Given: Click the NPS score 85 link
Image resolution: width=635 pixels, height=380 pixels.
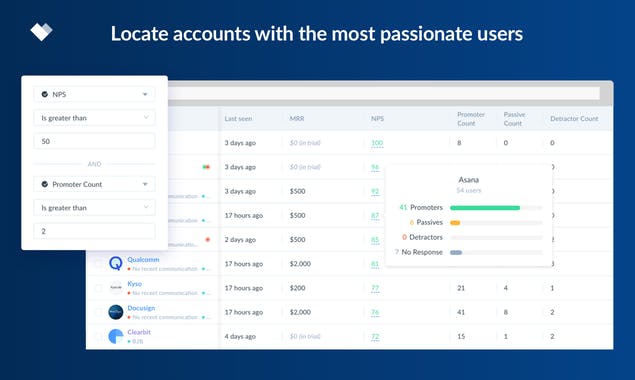Looking at the screenshot, I should pos(375,240).
